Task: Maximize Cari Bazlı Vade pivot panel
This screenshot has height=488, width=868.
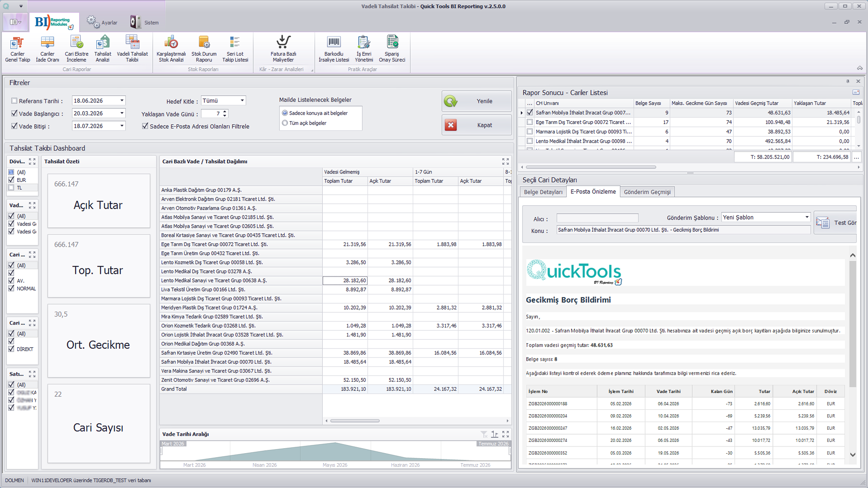Action: click(x=505, y=161)
